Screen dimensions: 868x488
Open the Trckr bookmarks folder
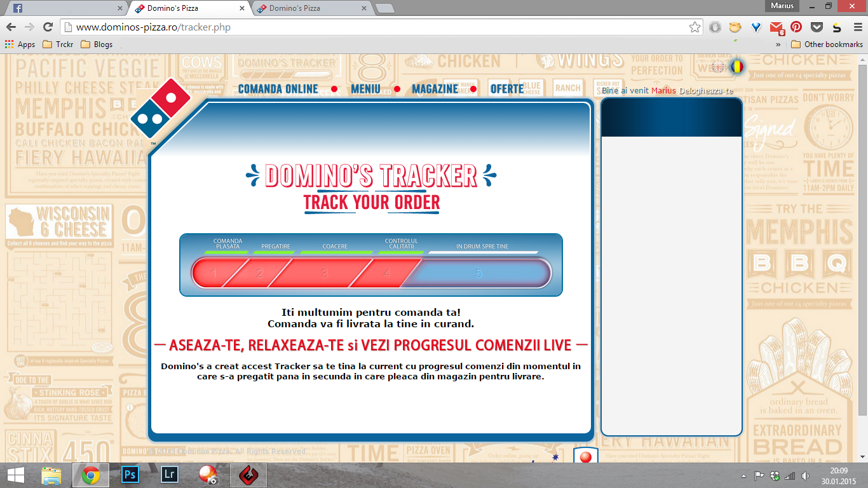[x=58, y=44]
